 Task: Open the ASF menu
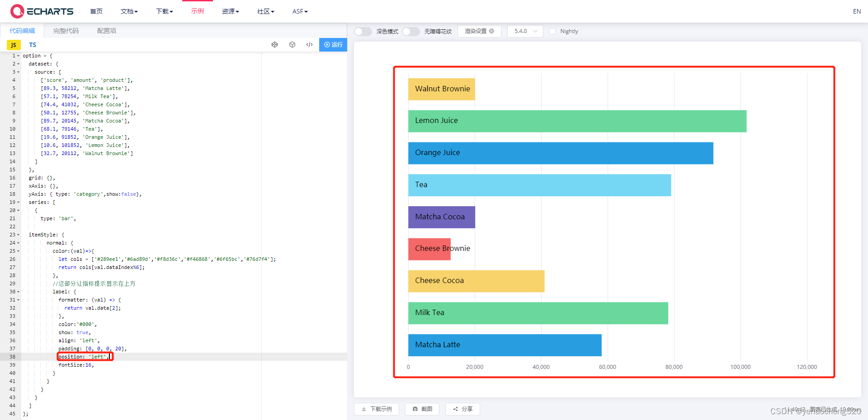(x=300, y=11)
